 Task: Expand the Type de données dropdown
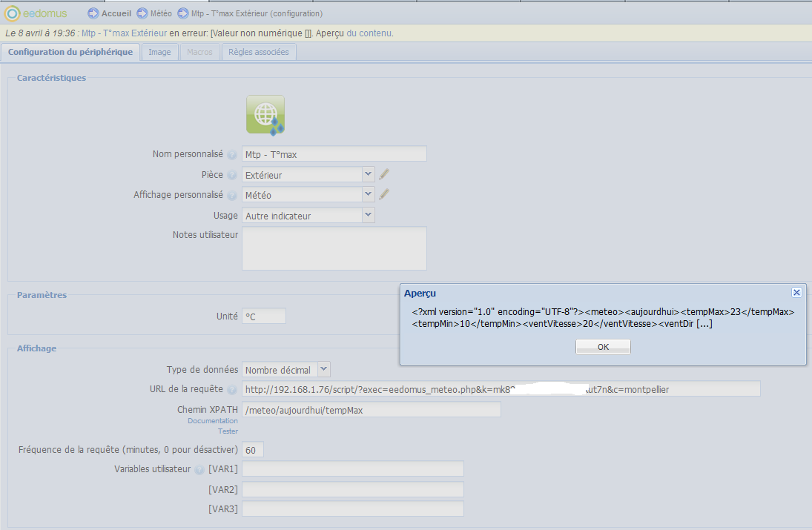pyautogui.click(x=323, y=369)
